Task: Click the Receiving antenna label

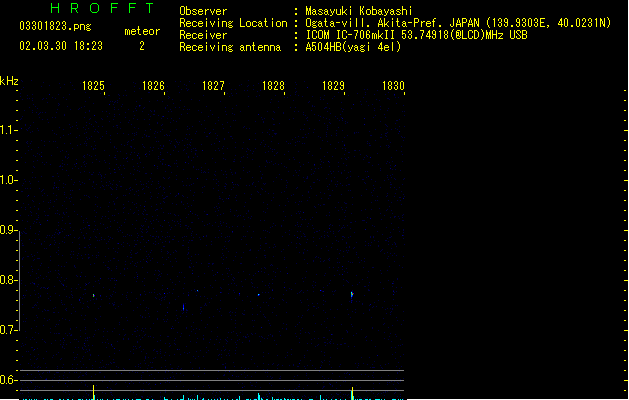Action: coord(230,47)
